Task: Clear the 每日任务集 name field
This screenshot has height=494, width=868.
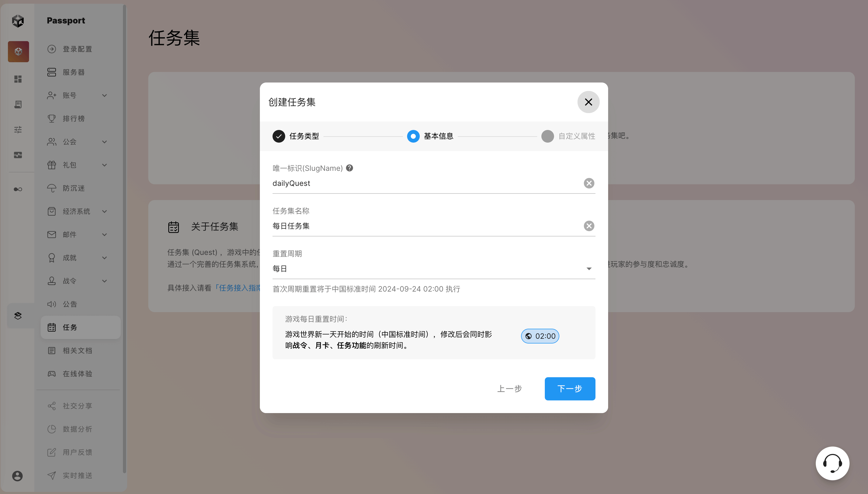Action: tap(589, 226)
